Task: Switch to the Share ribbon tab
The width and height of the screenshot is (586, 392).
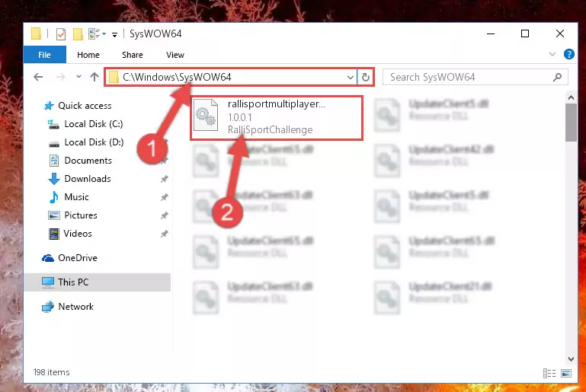Action: click(133, 55)
